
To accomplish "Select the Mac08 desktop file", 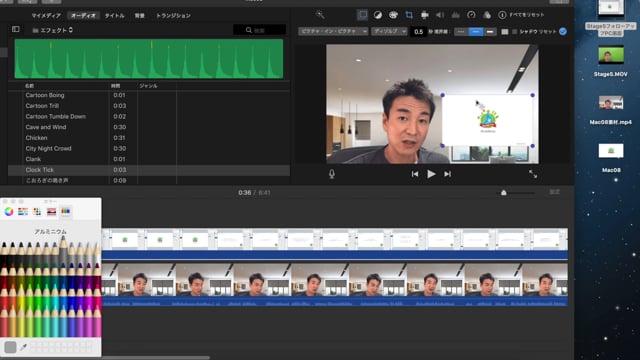I will pyautogui.click(x=611, y=158).
